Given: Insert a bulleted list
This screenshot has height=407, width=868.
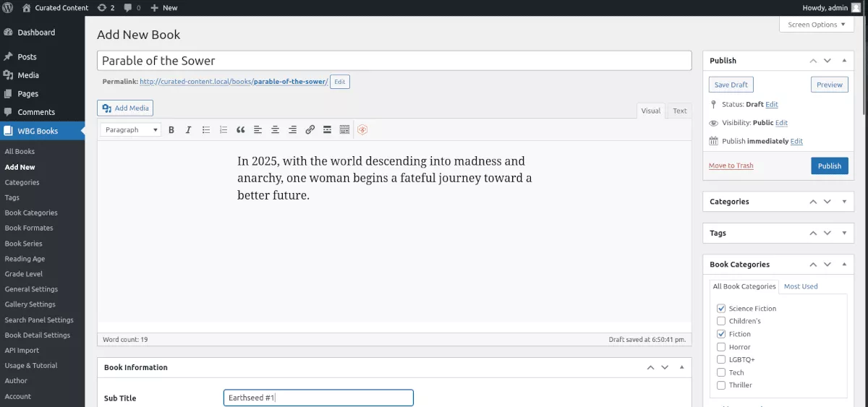Looking at the screenshot, I should pyautogui.click(x=206, y=130).
